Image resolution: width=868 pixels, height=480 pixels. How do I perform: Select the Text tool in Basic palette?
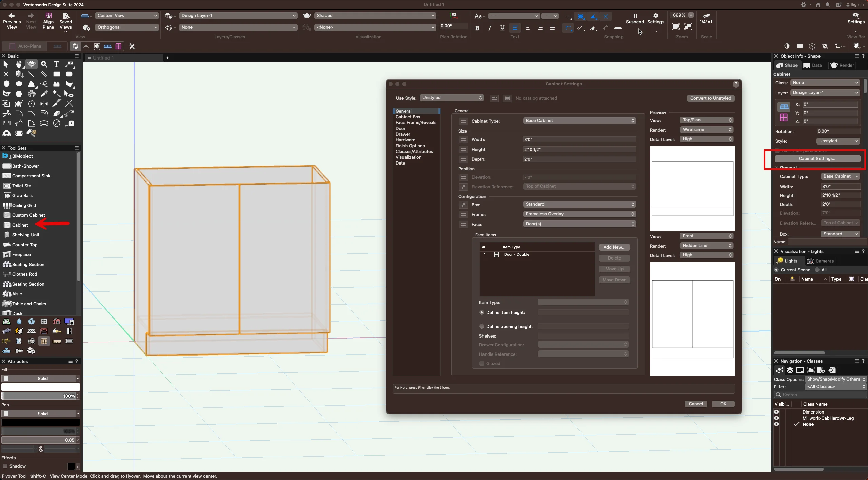(x=56, y=64)
